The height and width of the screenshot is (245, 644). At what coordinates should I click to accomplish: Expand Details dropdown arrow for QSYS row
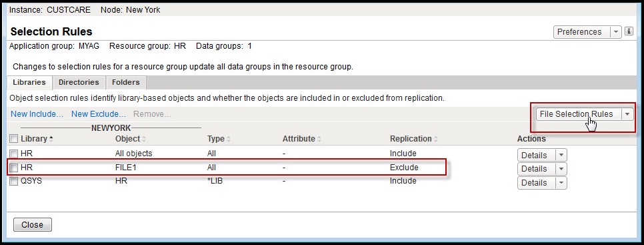(x=561, y=183)
